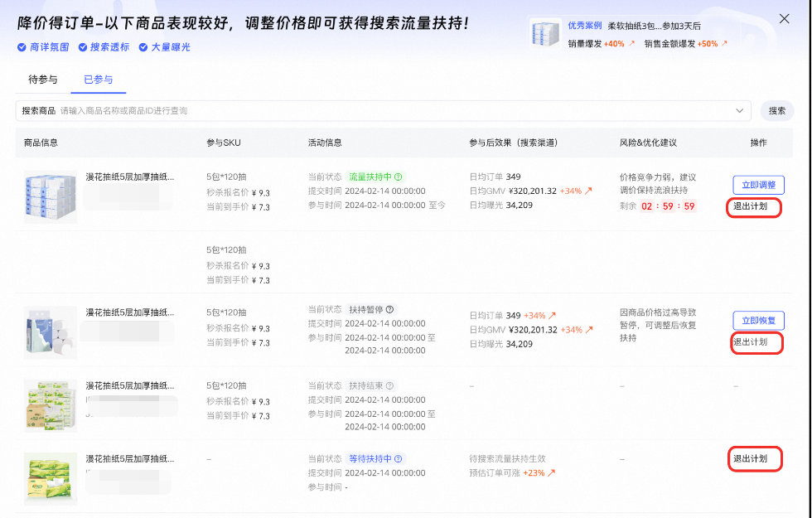Click the 商详氛围 check icon
Screen dimensions: 812x518
[22, 47]
